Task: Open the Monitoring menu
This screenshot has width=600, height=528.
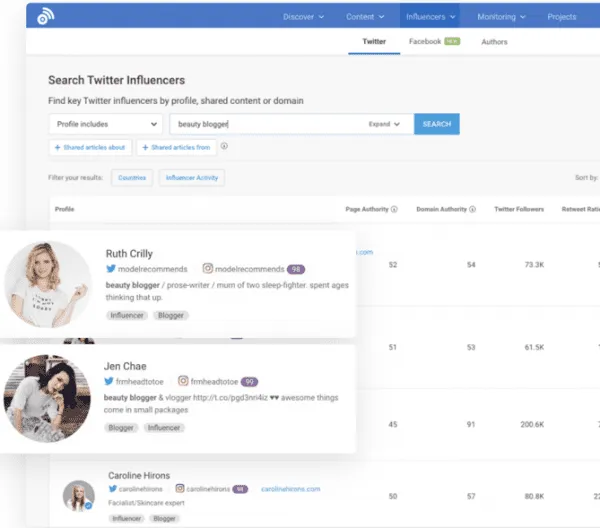Action: pos(501,17)
